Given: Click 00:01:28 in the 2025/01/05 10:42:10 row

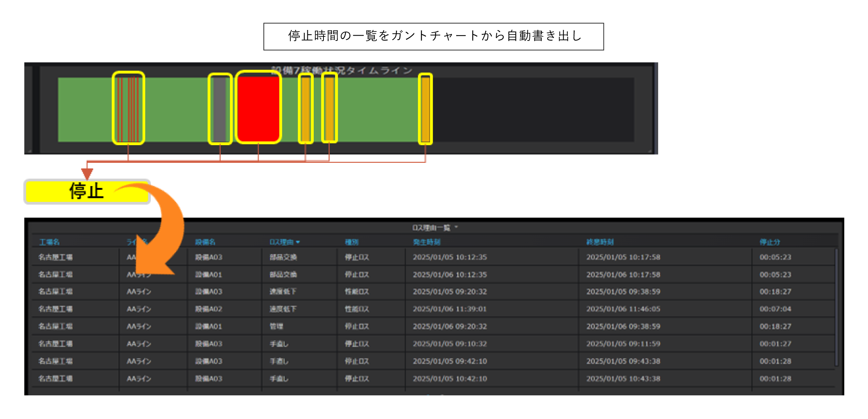Looking at the screenshot, I should pyautogui.click(x=775, y=378).
